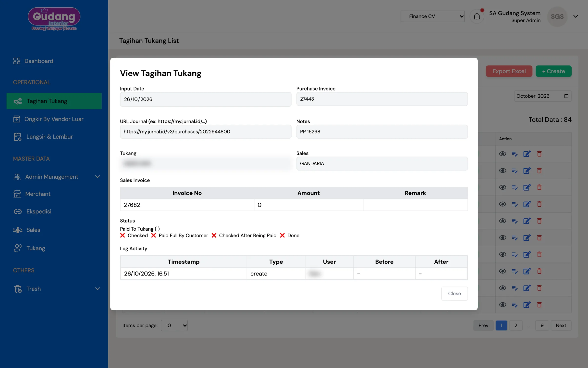The height and width of the screenshot is (368, 588).
Task: Click the last row's pencil edit icon
Action: coord(527,305)
